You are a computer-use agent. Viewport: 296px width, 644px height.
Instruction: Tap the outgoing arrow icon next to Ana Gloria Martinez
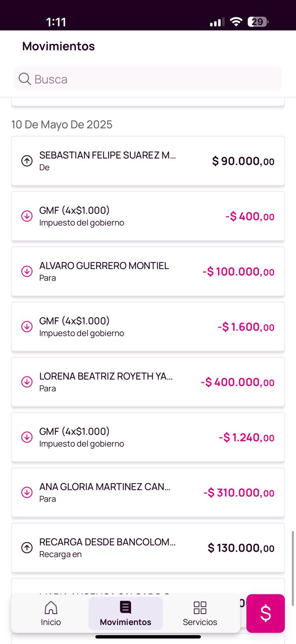pyautogui.click(x=27, y=492)
